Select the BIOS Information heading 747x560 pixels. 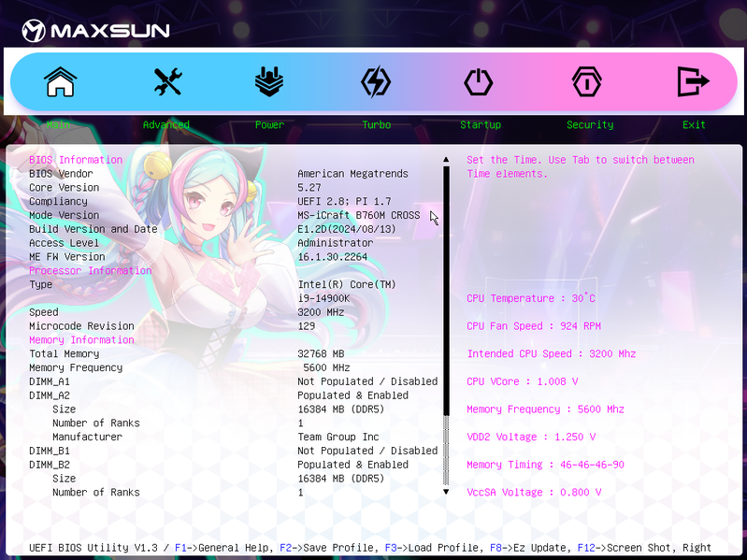coord(76,160)
